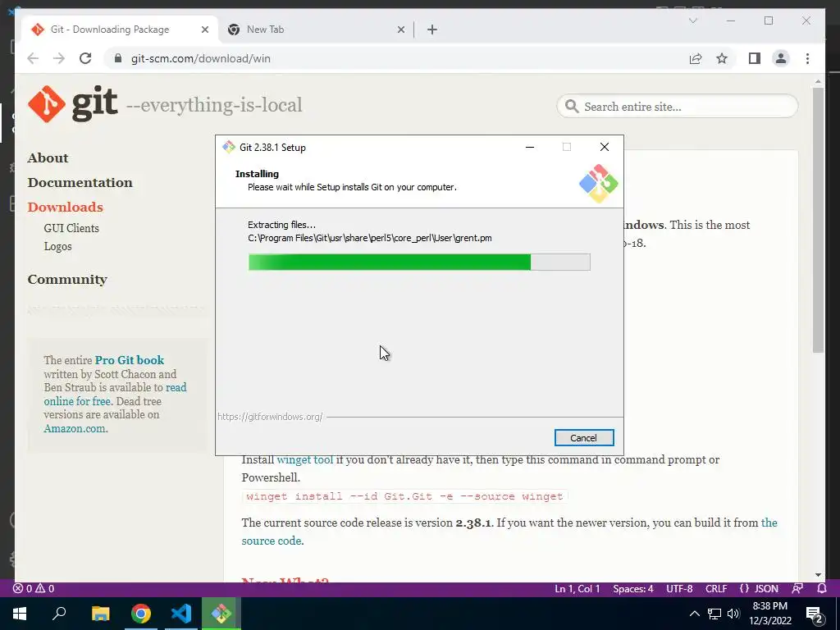Click the Visual Studio Code taskbar icon

coord(181,614)
